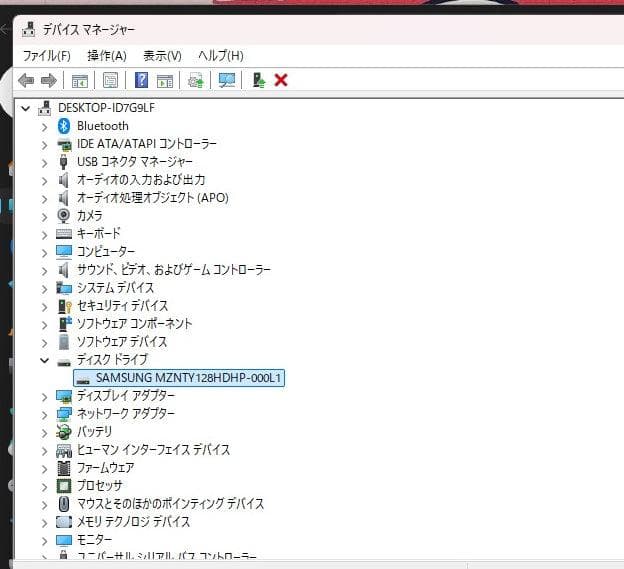Screen dimensions: 624x569
Task: Click the Update driver toolbar icon
Action: click(196, 80)
